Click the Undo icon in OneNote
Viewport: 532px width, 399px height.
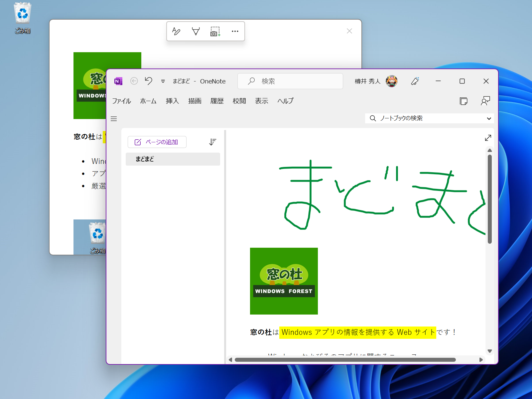(x=148, y=81)
